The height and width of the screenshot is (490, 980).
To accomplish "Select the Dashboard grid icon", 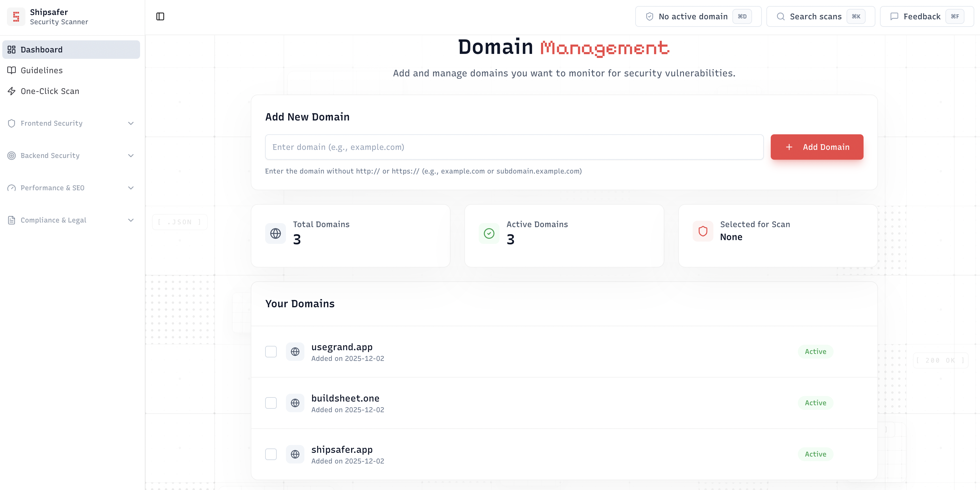I will pyautogui.click(x=11, y=50).
